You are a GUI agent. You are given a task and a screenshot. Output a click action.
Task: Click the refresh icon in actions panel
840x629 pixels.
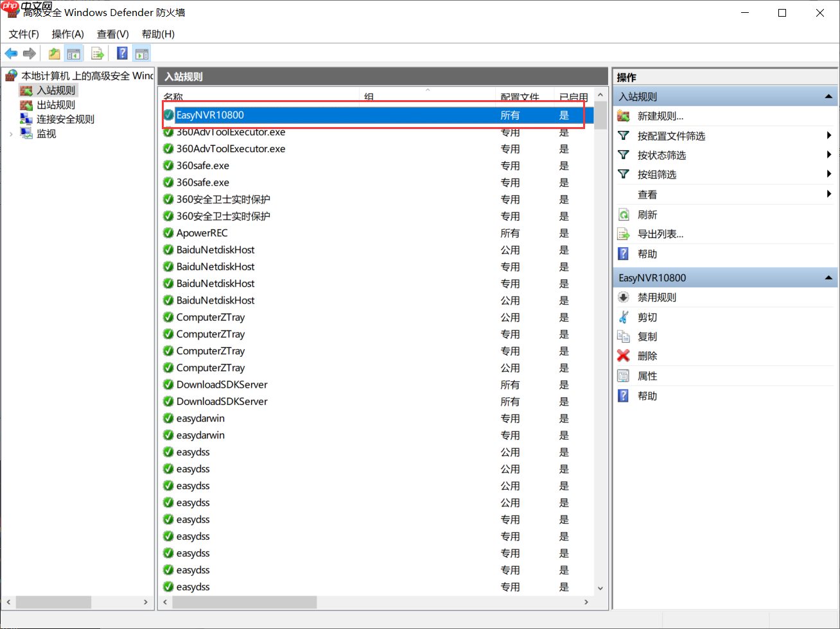coord(623,215)
